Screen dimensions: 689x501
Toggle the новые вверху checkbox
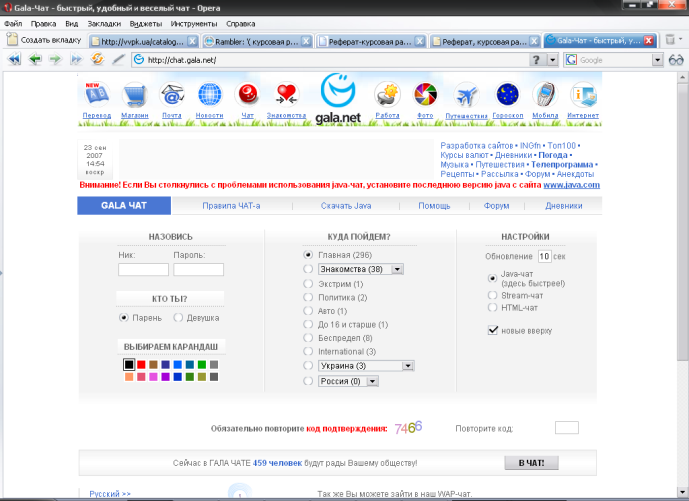coord(493,330)
